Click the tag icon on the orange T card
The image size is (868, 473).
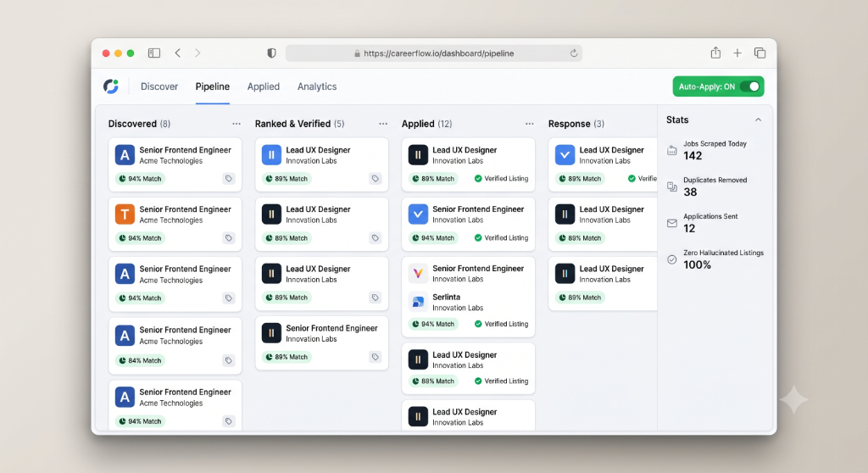pyautogui.click(x=229, y=238)
